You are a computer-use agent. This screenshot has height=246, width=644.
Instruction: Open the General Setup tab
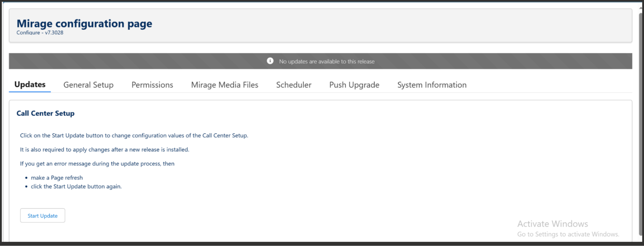(x=88, y=85)
